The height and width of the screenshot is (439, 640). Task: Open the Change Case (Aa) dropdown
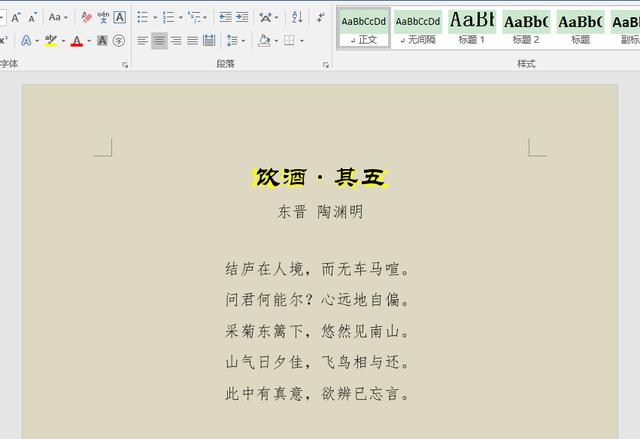click(x=58, y=17)
